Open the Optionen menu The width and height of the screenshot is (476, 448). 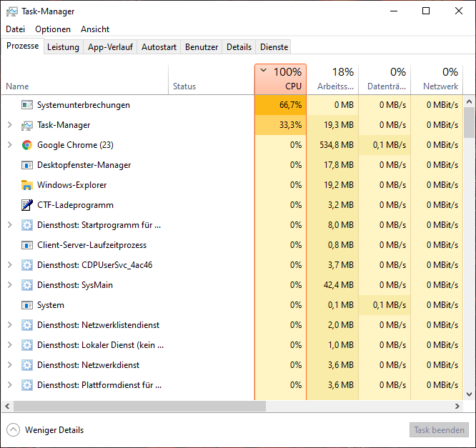[x=53, y=29]
